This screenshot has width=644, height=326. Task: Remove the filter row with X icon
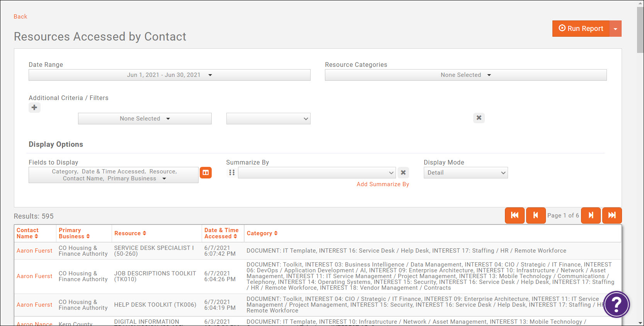pos(479,118)
